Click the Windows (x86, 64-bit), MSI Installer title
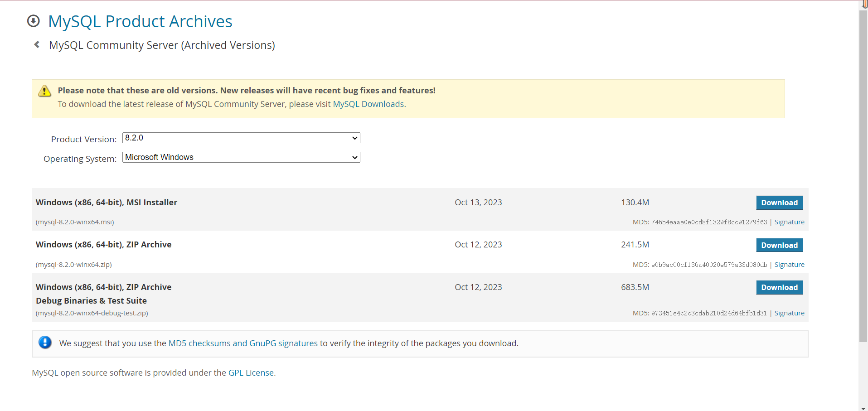The height and width of the screenshot is (411, 868). click(x=107, y=203)
